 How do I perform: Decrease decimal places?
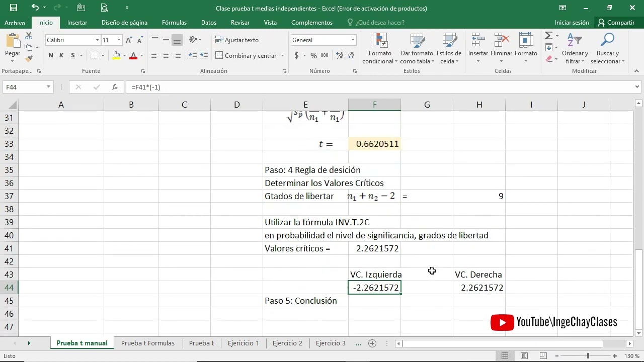[x=351, y=55]
